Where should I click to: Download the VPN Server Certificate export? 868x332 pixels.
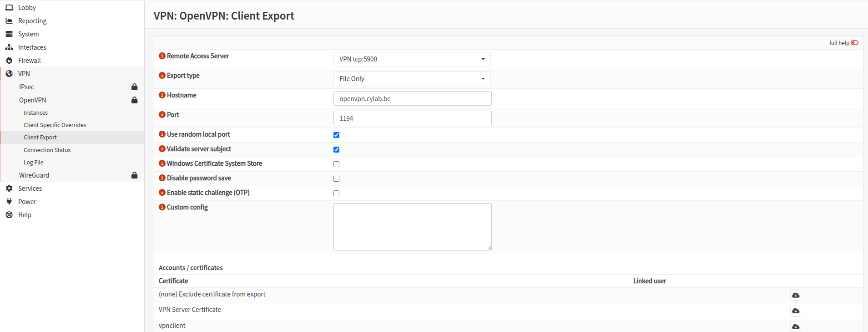tap(795, 311)
